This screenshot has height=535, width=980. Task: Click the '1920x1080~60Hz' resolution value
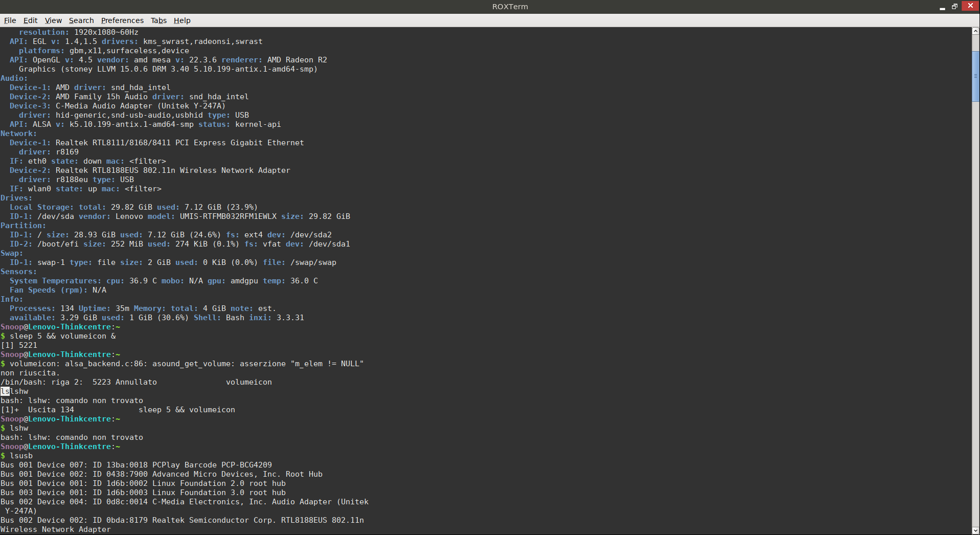point(106,32)
